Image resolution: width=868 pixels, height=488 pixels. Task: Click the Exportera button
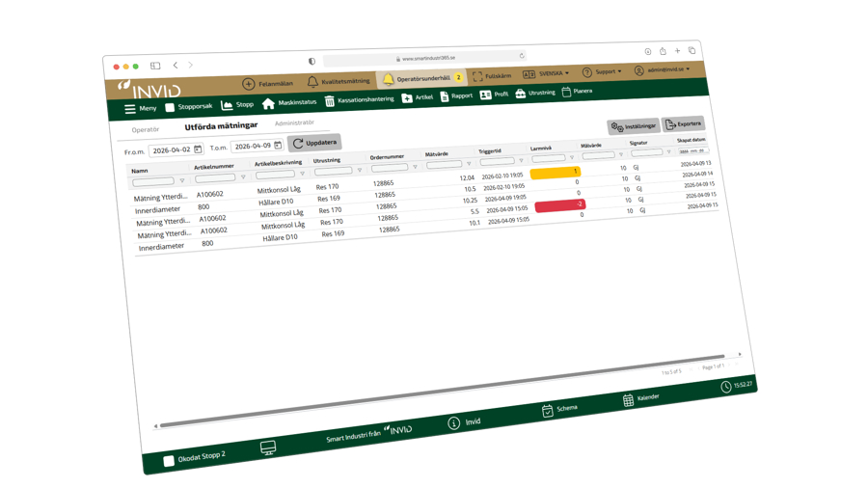683,124
